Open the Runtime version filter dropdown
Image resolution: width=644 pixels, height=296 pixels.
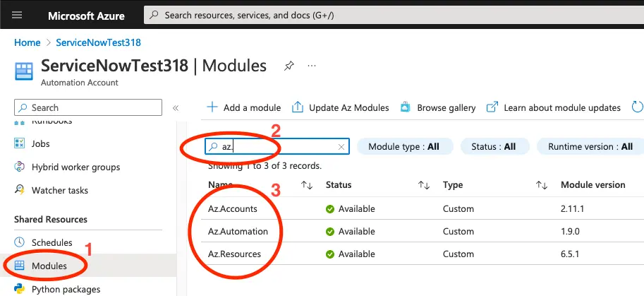pyautogui.click(x=590, y=146)
